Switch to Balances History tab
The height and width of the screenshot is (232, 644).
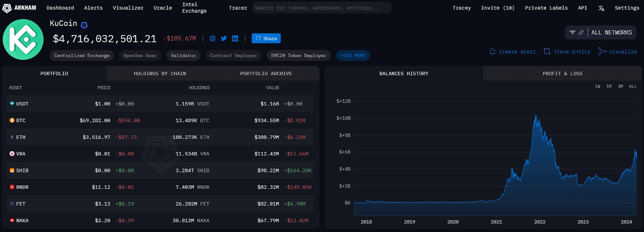[x=404, y=73]
